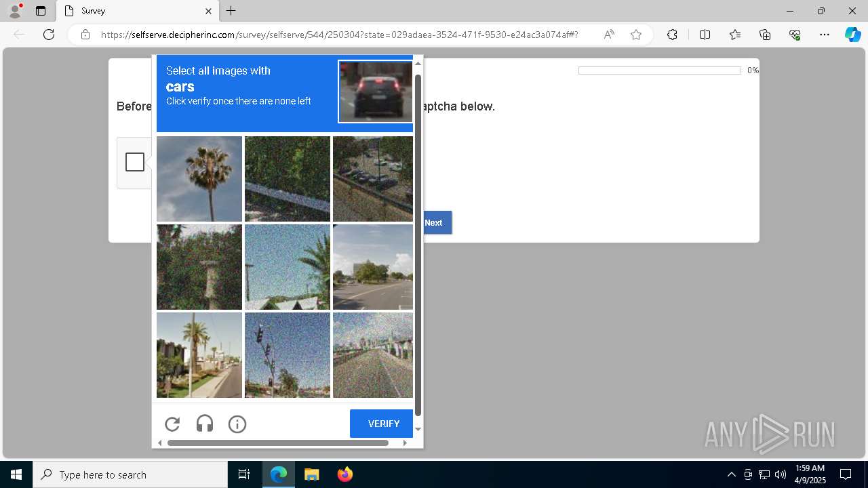Open a new browser tab
Screen dimensions: 868x488
(x=231, y=11)
